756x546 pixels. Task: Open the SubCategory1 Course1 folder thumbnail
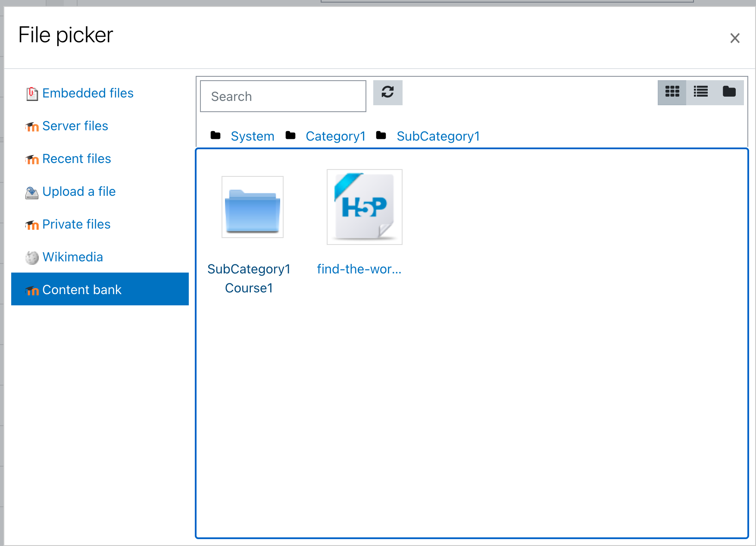253,207
